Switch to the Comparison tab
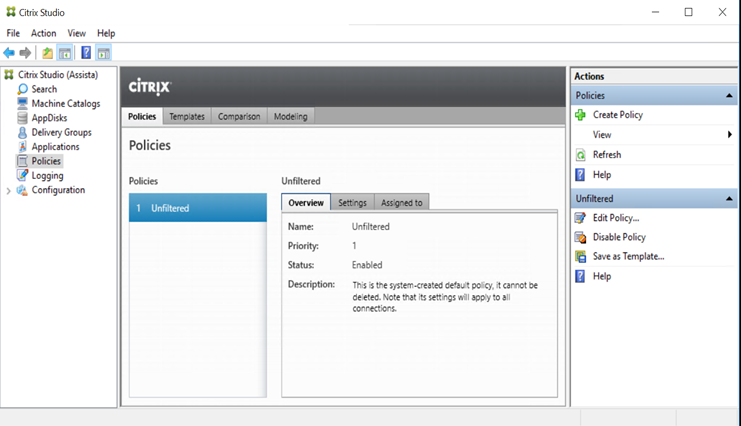This screenshot has width=741, height=426. (x=239, y=116)
